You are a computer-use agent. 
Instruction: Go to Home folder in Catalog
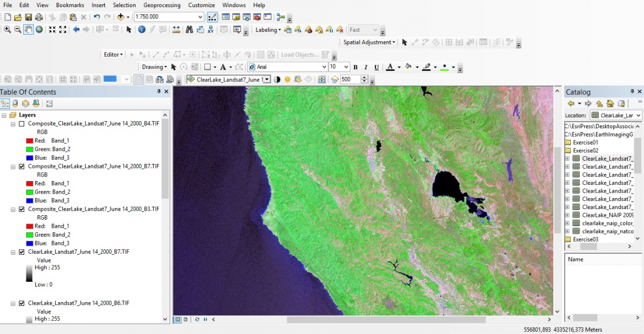click(x=610, y=103)
